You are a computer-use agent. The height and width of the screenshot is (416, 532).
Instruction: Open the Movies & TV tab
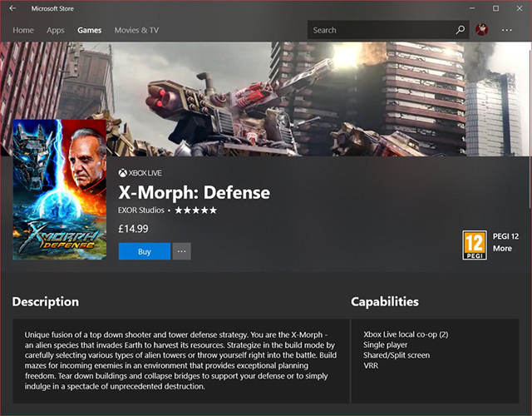tap(136, 30)
